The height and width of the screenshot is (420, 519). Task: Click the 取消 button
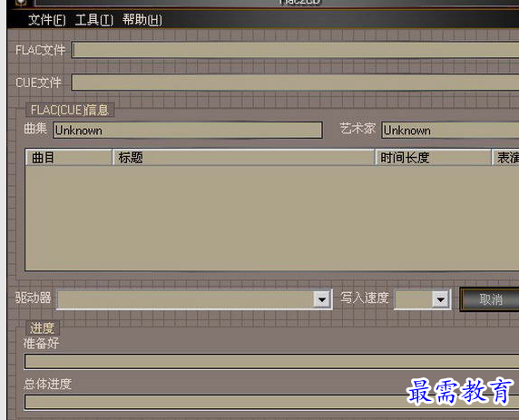pos(490,299)
